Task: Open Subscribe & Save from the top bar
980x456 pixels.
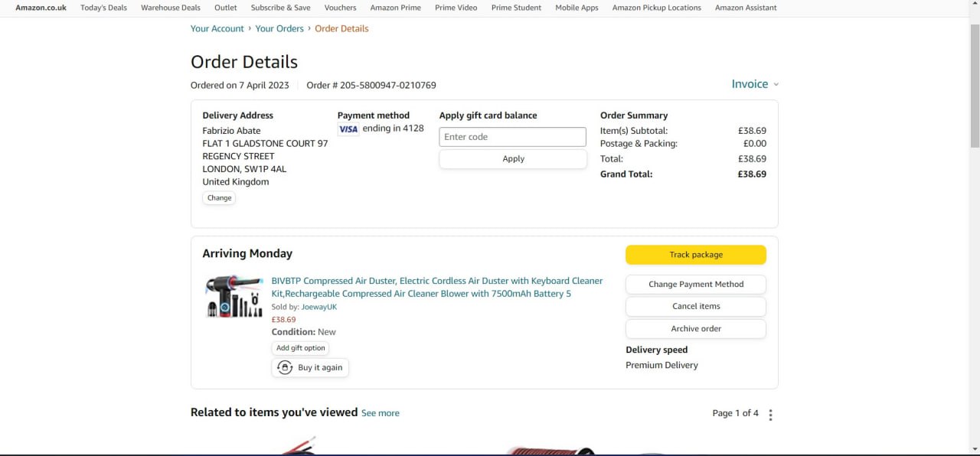Action: 280,8
